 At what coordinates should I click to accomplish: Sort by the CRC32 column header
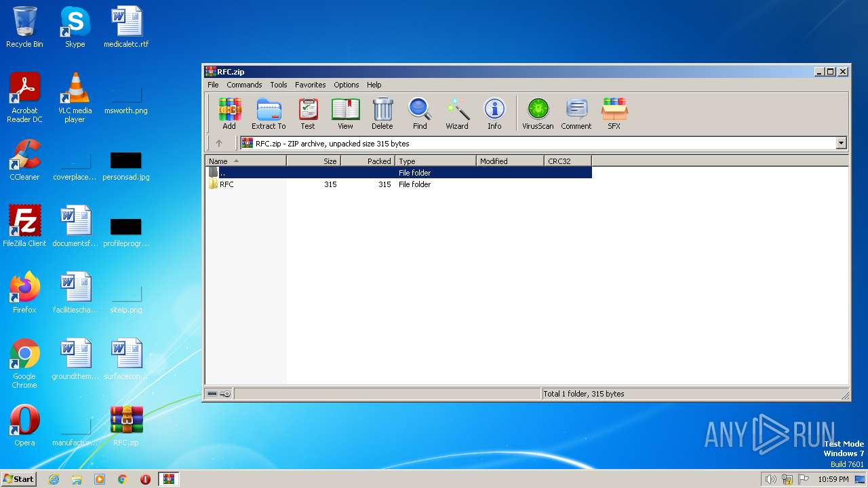click(x=568, y=161)
